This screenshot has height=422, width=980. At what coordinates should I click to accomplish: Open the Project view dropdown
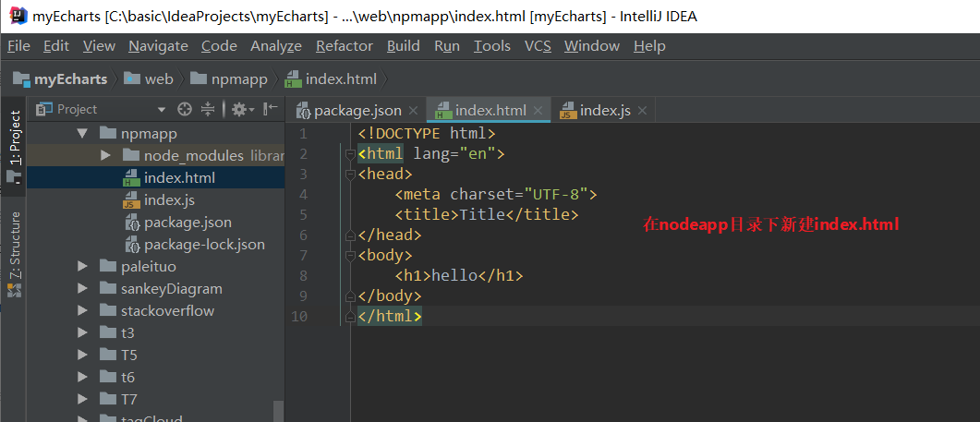[163, 109]
